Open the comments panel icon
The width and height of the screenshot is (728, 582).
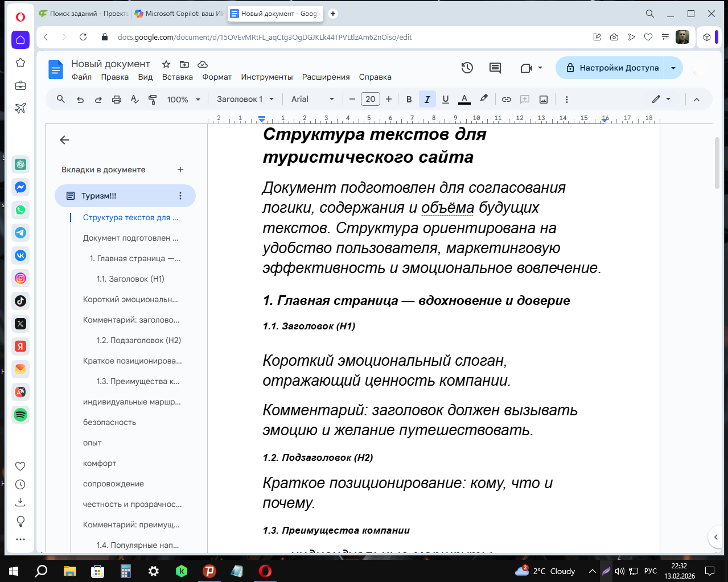click(494, 67)
